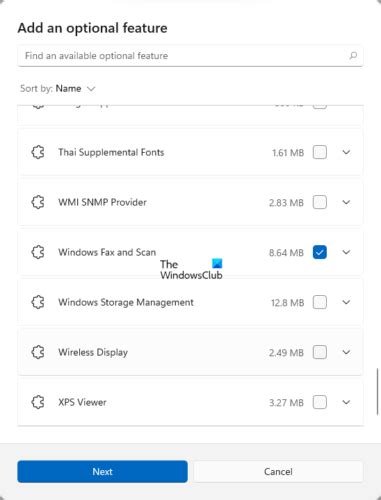381x500 pixels.
Task: Click the Windows Fax and Scan puzzle icon
Action: (38, 252)
